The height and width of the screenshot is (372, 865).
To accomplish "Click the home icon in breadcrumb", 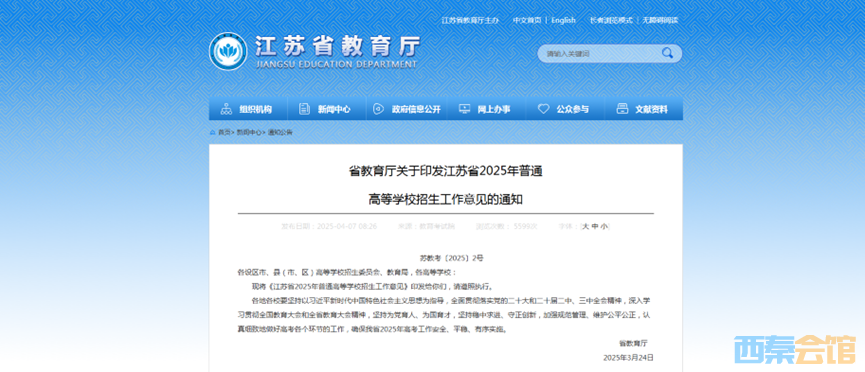I will coord(213,132).
